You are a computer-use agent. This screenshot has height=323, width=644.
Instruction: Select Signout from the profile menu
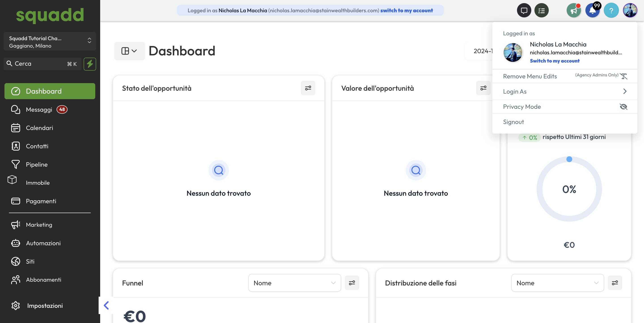pos(513,122)
